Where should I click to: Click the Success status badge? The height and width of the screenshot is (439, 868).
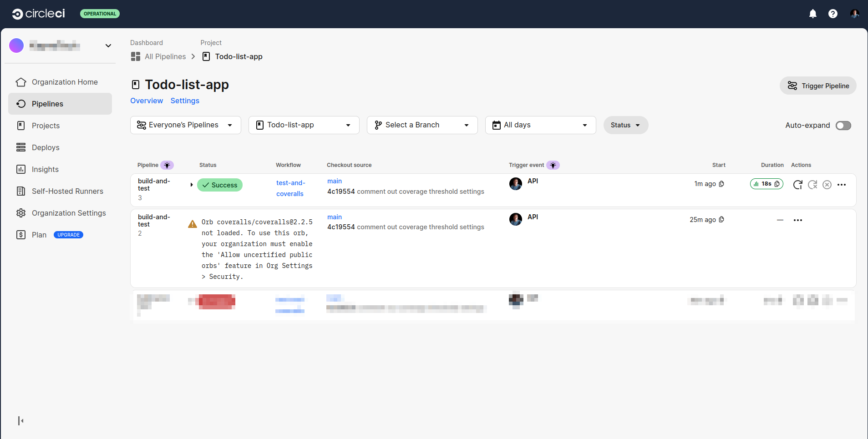tap(220, 185)
